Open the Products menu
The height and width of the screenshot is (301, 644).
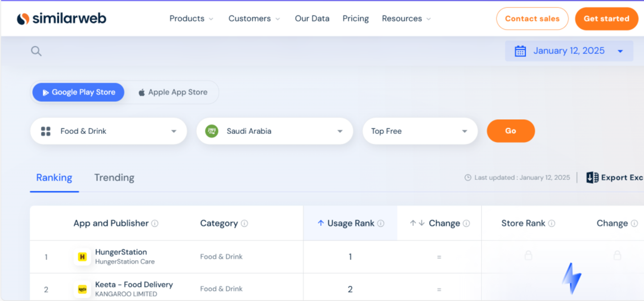(191, 19)
